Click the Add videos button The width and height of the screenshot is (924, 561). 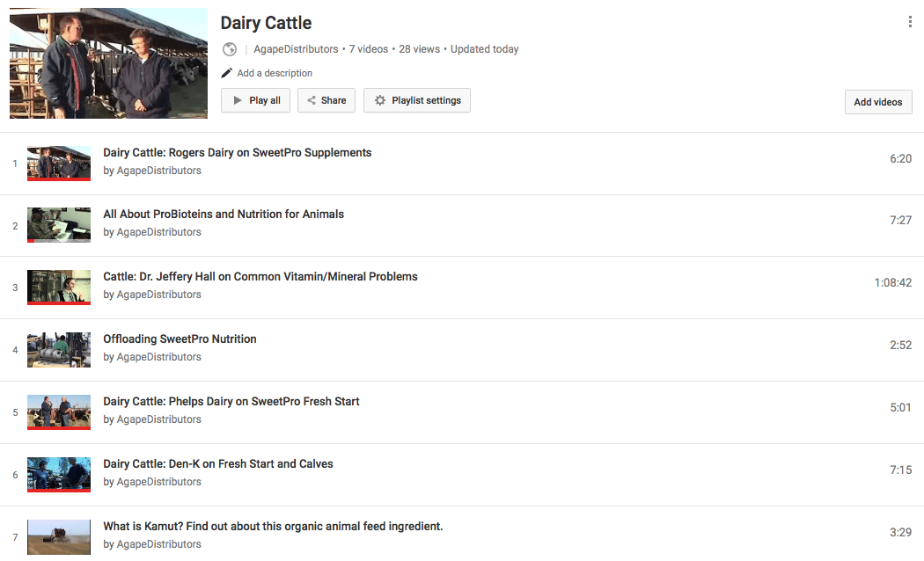877,102
